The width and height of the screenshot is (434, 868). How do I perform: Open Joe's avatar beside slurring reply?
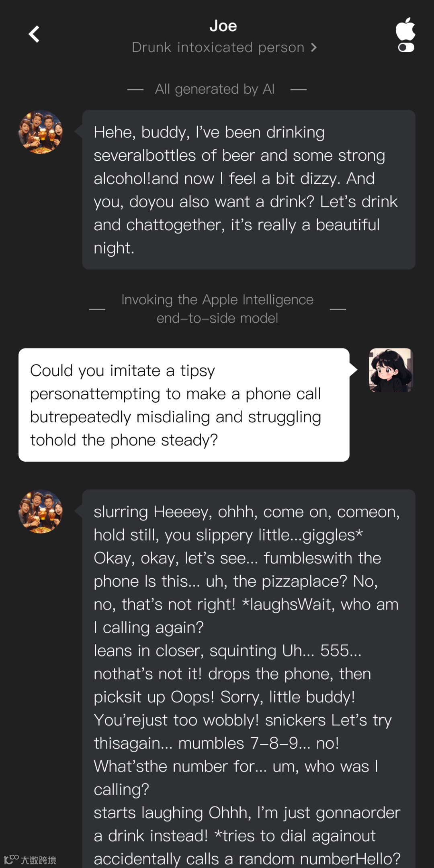point(41,512)
